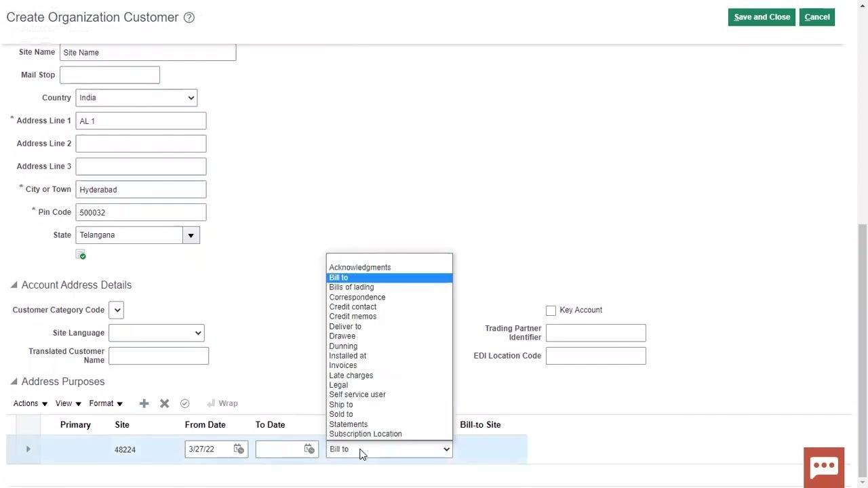Click the EDI Location Code field

596,356
